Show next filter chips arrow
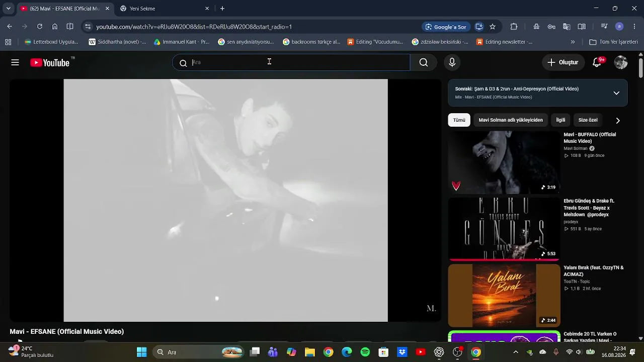 coord(618,120)
